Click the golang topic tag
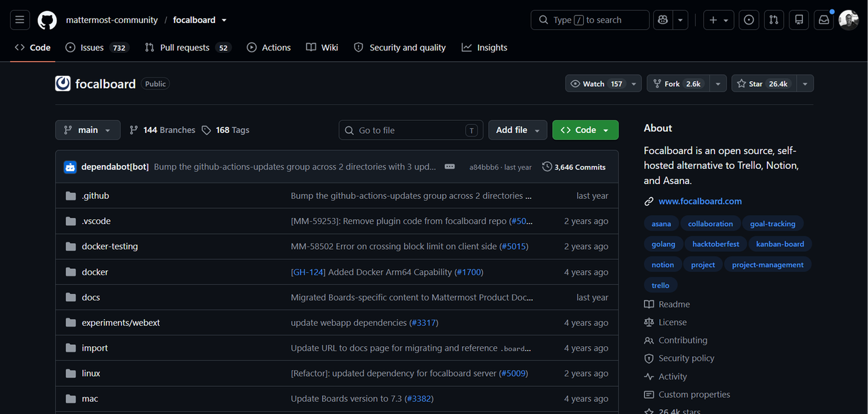Screen dimensions: 868x414 click(663, 244)
